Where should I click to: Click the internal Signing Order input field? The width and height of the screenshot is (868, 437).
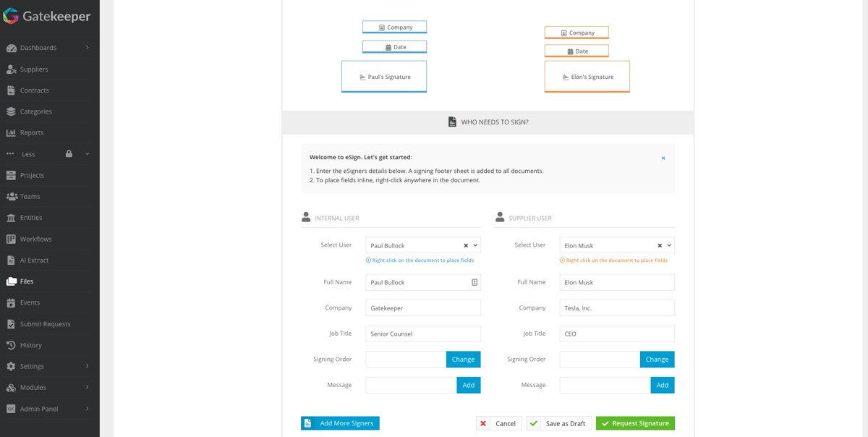point(406,360)
